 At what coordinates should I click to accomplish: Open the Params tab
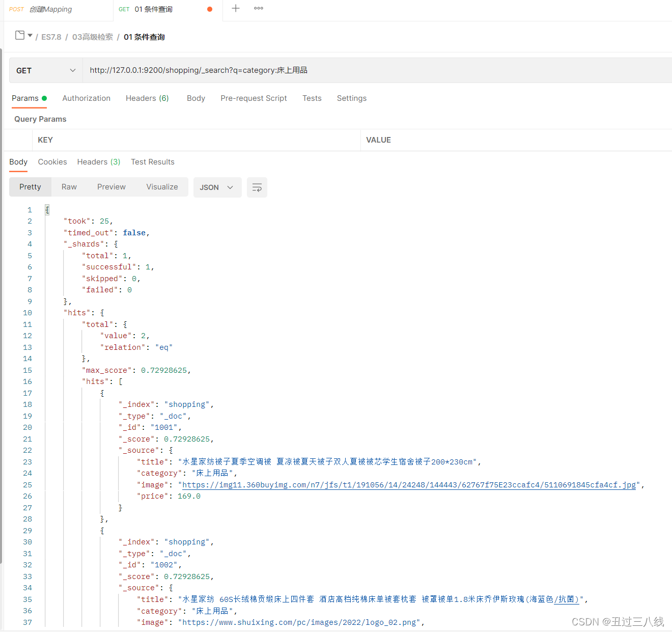[x=29, y=98]
